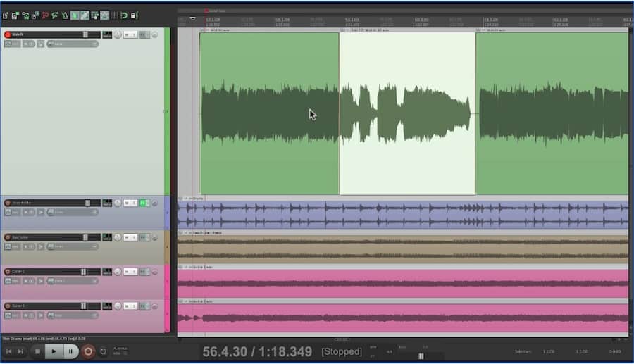
Task: Toggle the Snap magnet icon
Action: pyautogui.click(x=124, y=15)
